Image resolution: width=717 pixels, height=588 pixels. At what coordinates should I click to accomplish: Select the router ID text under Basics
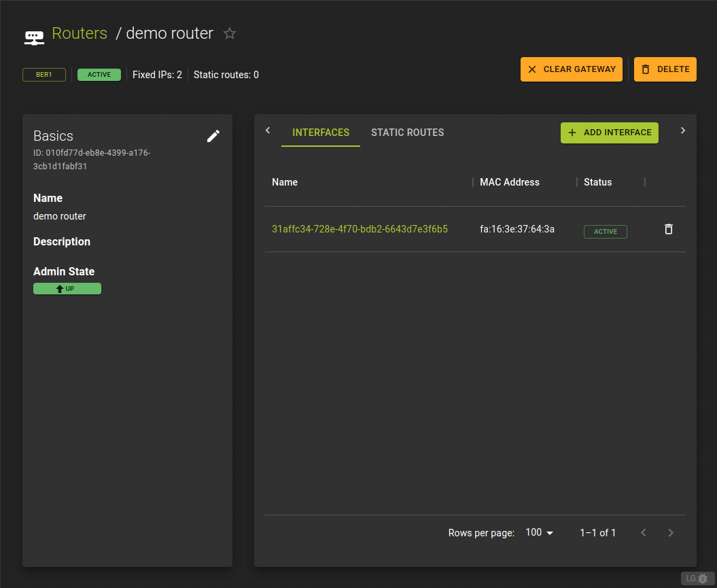(92, 160)
